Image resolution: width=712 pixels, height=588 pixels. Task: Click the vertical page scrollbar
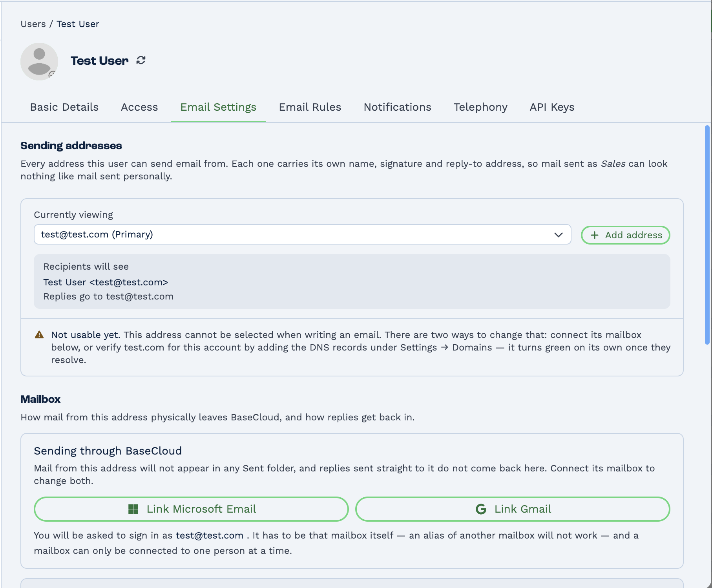tap(707, 235)
